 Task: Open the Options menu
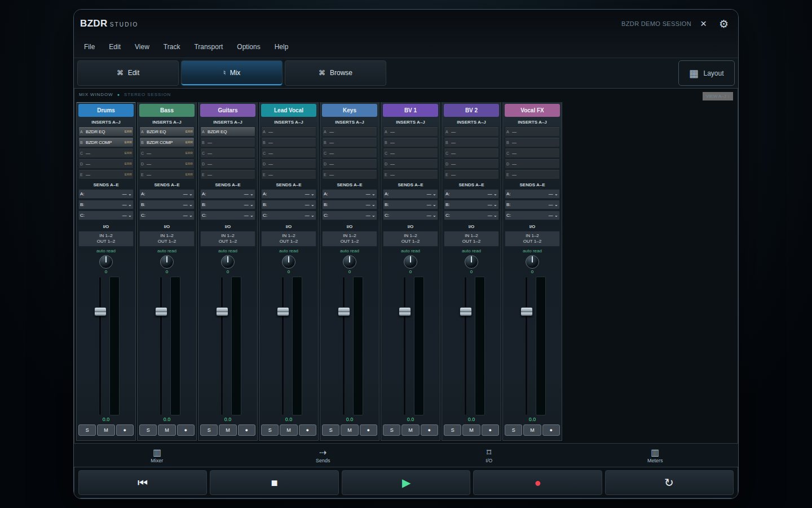click(x=249, y=47)
